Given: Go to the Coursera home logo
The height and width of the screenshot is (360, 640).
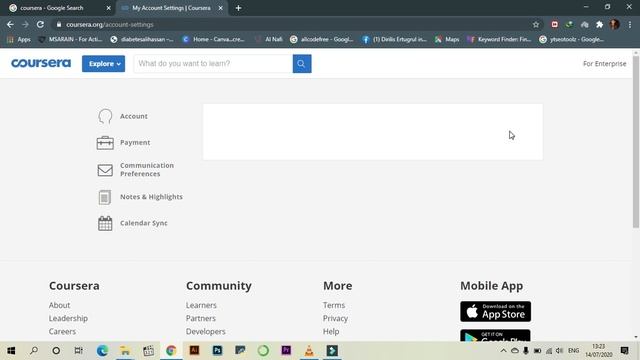Looking at the screenshot, I should 41,63.
